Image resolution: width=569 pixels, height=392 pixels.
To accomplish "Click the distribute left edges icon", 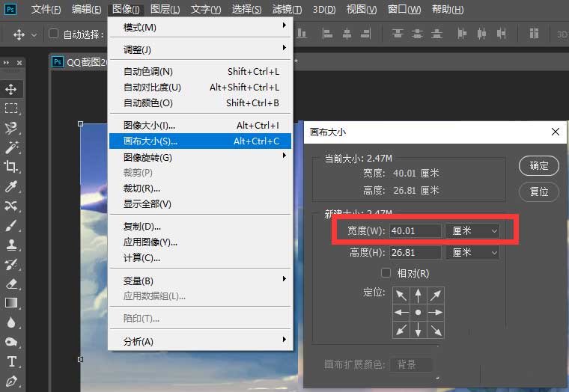I will click(462, 34).
